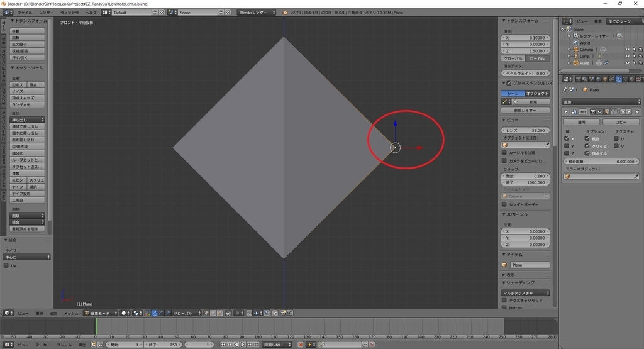Toggle the クリッピング clipping checkbox
Image resolution: width=644 pixels, height=349 pixels.
[x=587, y=146]
